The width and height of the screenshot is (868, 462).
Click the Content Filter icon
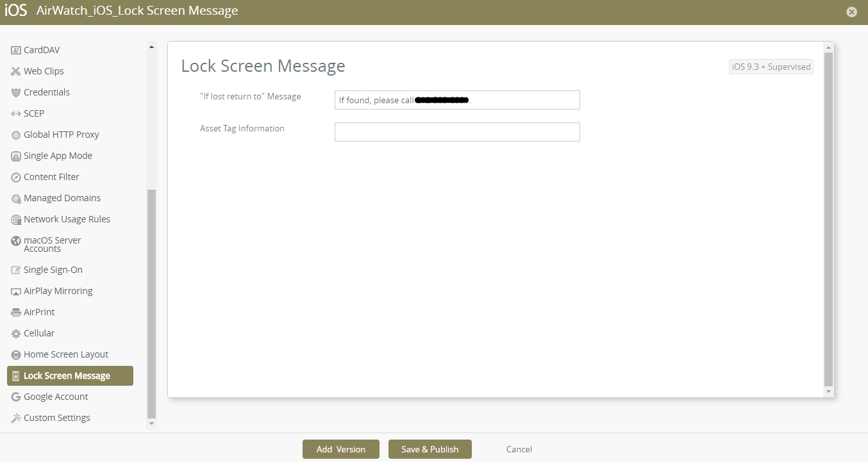pos(16,177)
